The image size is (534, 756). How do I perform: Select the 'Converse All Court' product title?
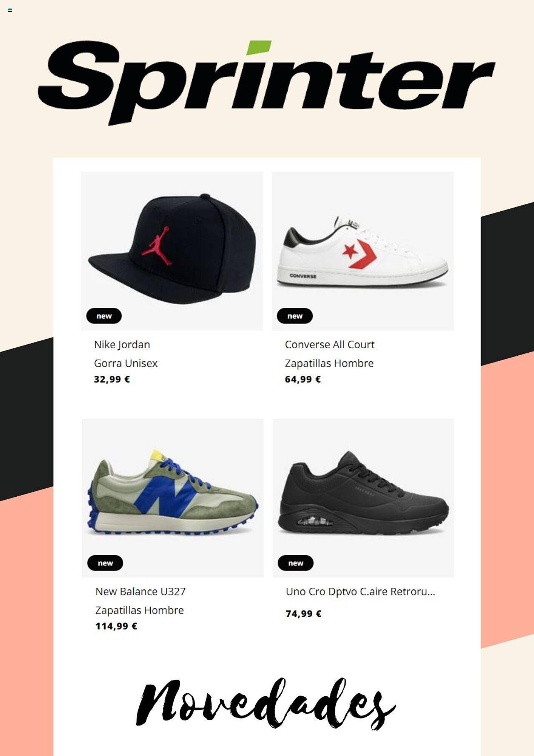[330, 345]
